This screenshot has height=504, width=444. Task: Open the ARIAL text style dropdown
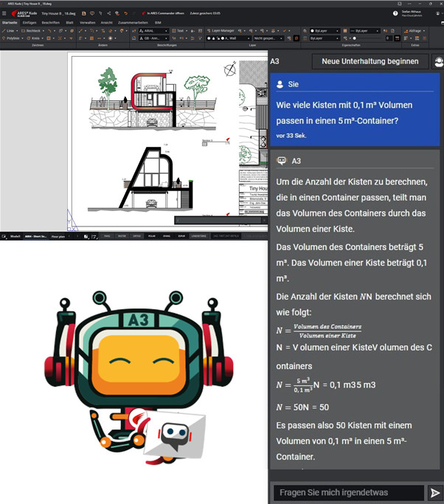pyautogui.click(x=153, y=31)
